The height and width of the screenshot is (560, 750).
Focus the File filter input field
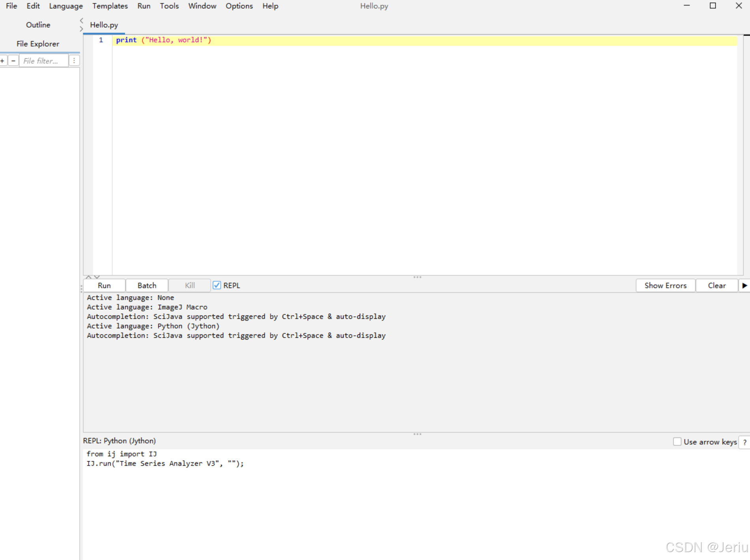click(x=44, y=61)
